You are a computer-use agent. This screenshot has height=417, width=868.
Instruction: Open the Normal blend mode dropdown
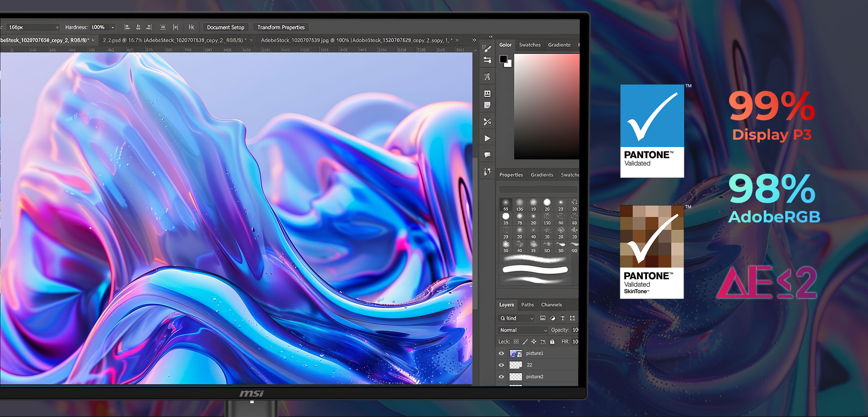[523, 330]
